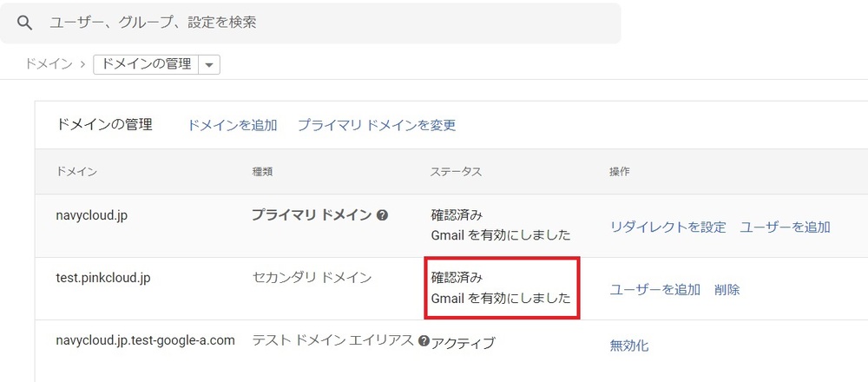868x382 pixels.
Task: Click プライマリ ドメインを変更 link
Action: [x=377, y=125]
